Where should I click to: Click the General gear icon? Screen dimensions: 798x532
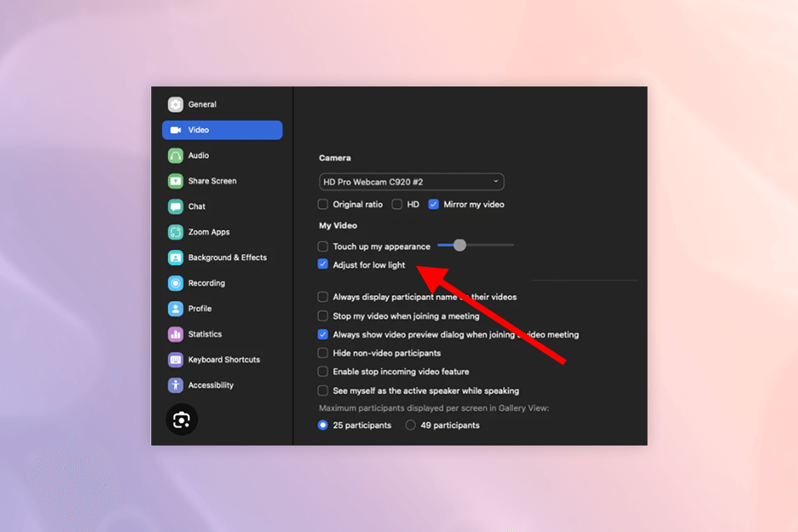175,105
